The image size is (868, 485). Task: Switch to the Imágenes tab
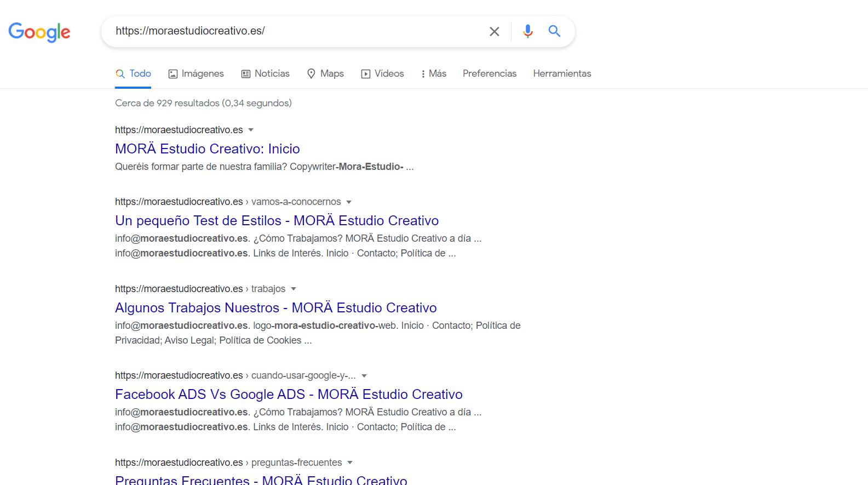(x=196, y=73)
